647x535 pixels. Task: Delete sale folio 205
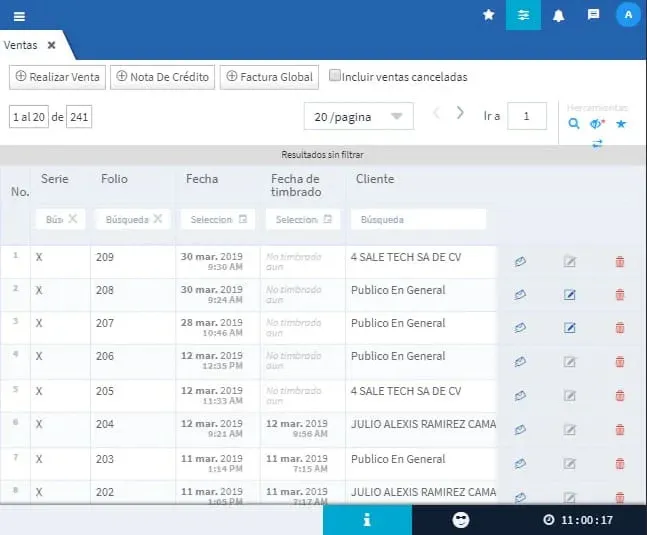point(620,396)
